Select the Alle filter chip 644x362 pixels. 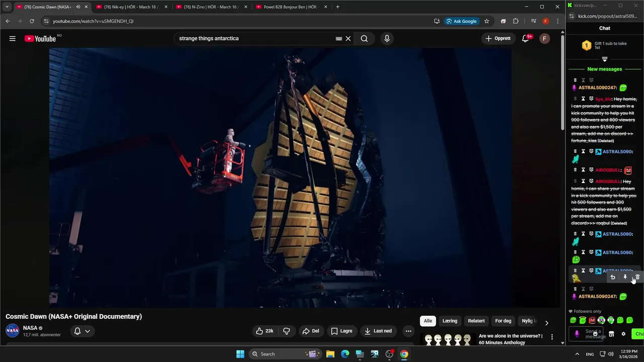[428, 321]
